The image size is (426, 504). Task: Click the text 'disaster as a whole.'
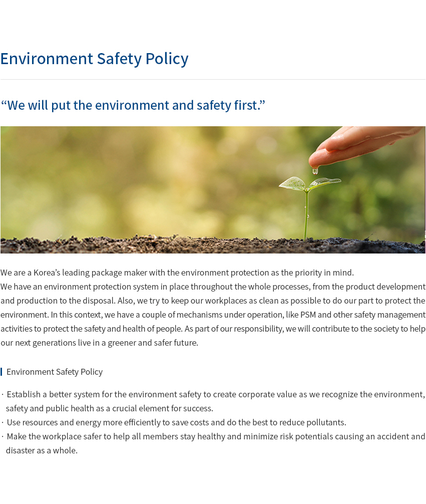point(42,450)
